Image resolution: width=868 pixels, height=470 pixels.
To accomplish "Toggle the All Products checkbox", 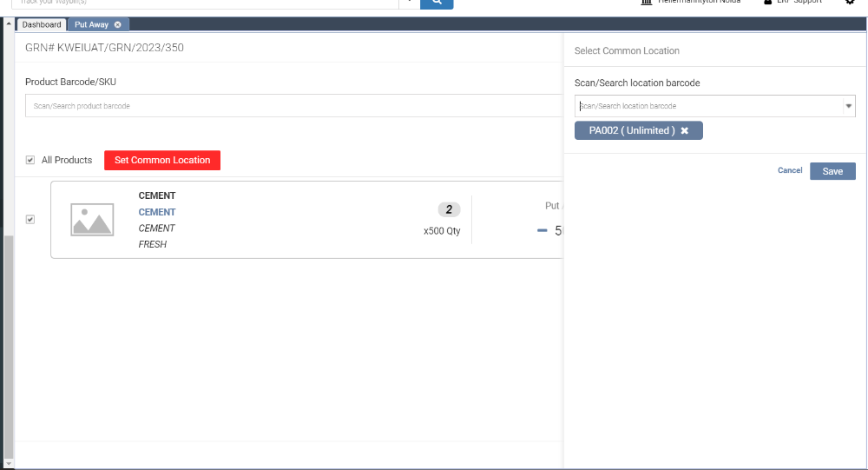I will [30, 160].
